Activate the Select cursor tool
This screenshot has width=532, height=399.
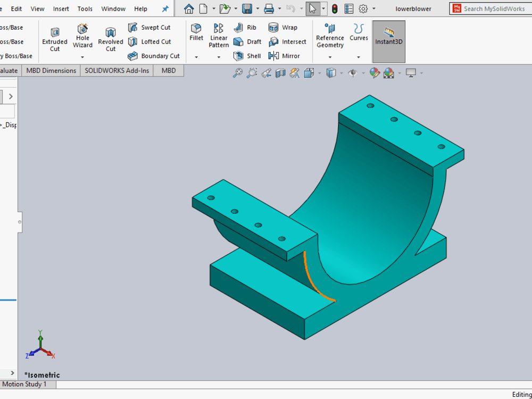pos(313,9)
